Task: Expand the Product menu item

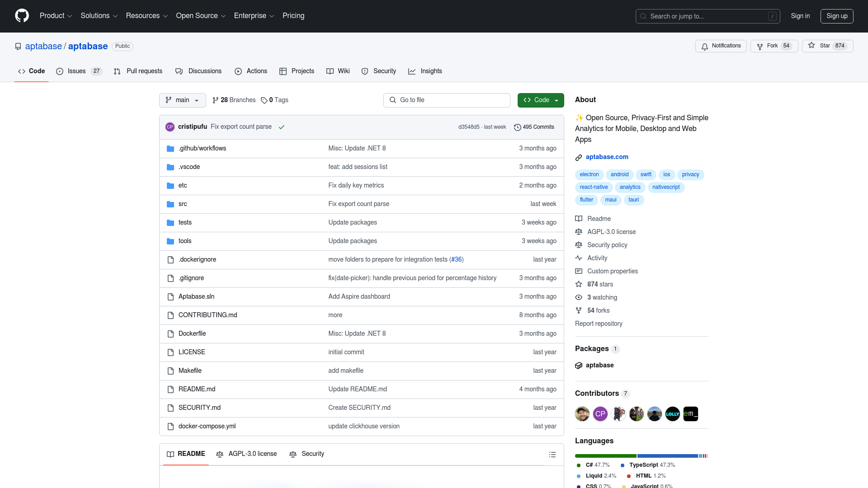Action: point(55,16)
